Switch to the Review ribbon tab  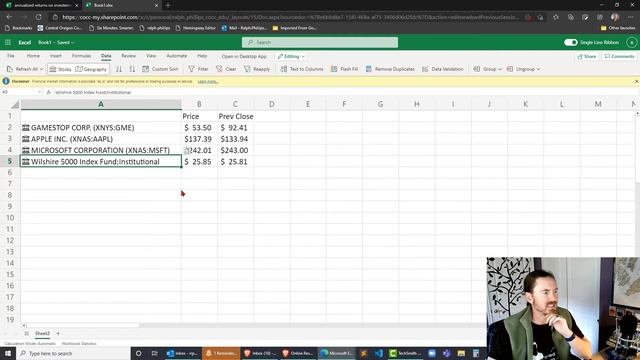[x=128, y=56]
